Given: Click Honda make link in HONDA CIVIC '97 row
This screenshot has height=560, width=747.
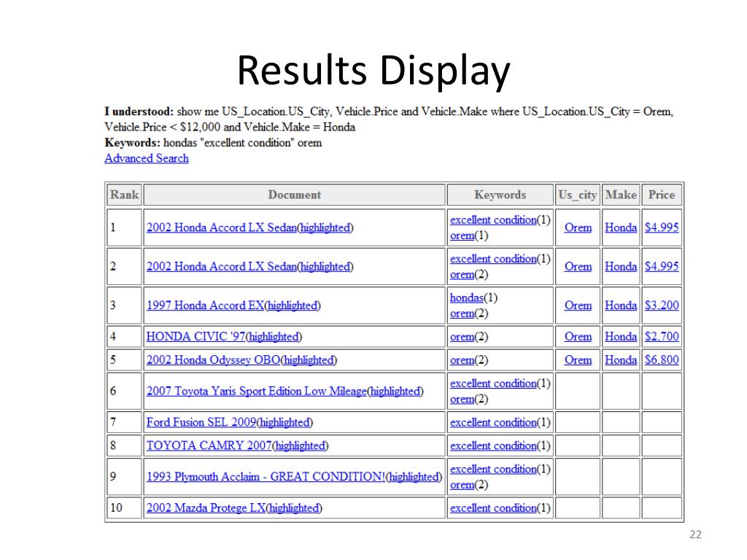Looking at the screenshot, I should 621,337.
